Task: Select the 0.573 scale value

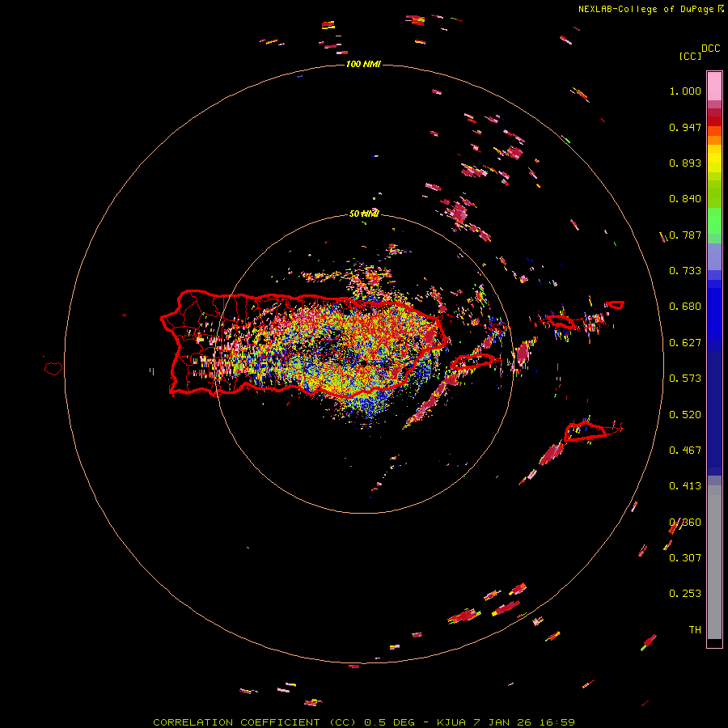Action: [x=685, y=379]
